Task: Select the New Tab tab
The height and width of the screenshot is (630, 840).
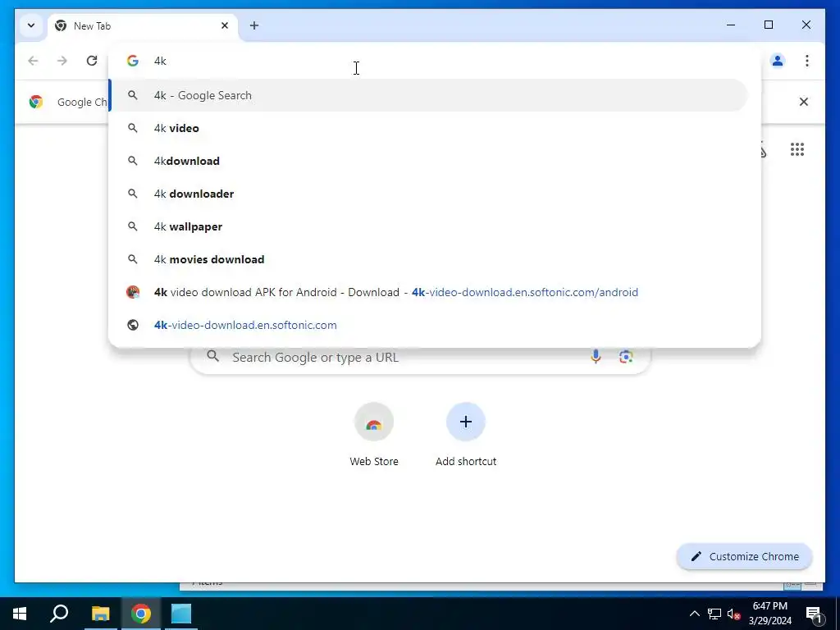Action: (x=144, y=25)
